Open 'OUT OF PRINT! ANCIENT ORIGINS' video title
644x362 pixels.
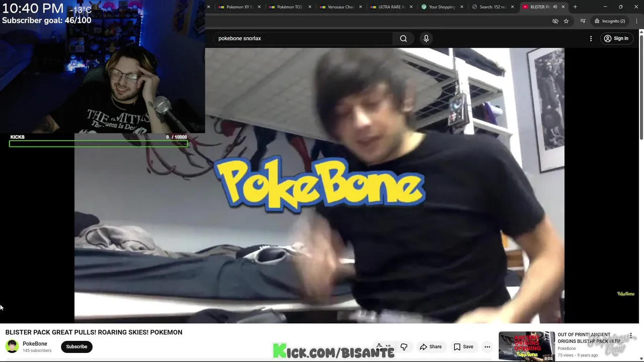590,338
